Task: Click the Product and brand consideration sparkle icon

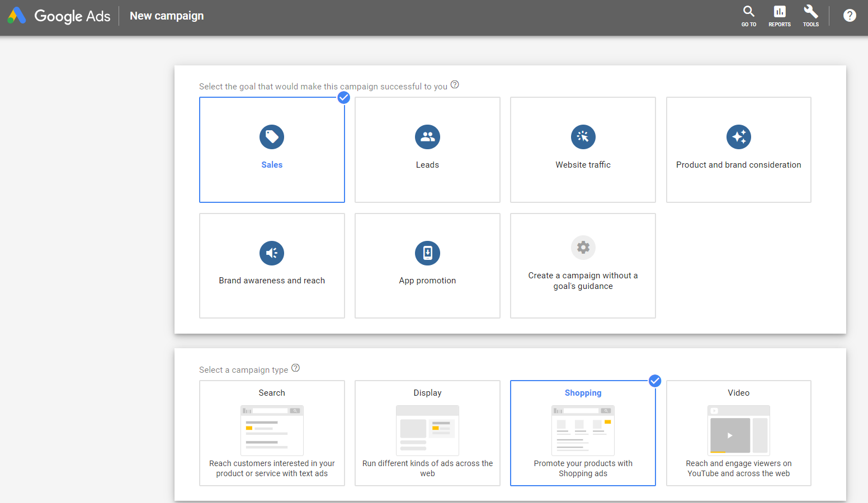Action: coord(738,137)
